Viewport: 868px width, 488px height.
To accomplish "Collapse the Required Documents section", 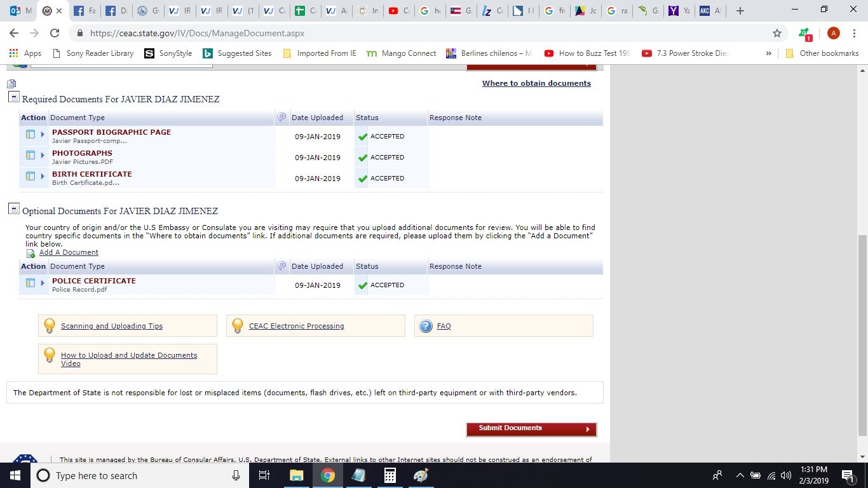I will pos(13,97).
